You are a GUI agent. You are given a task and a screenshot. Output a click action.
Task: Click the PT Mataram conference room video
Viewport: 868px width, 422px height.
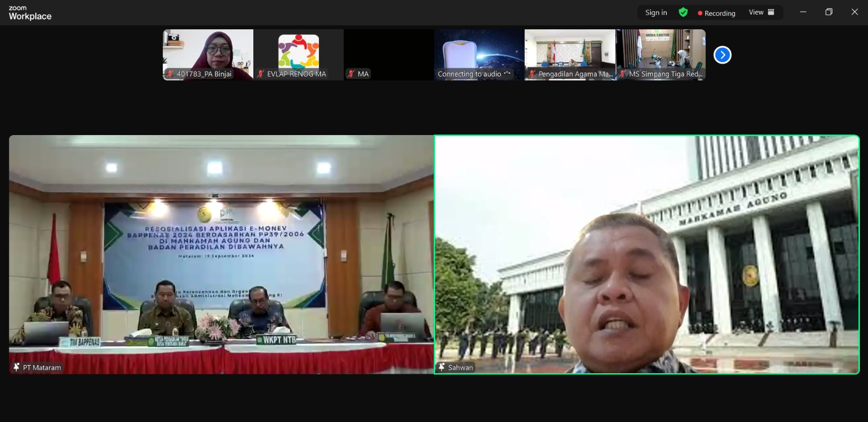221,254
